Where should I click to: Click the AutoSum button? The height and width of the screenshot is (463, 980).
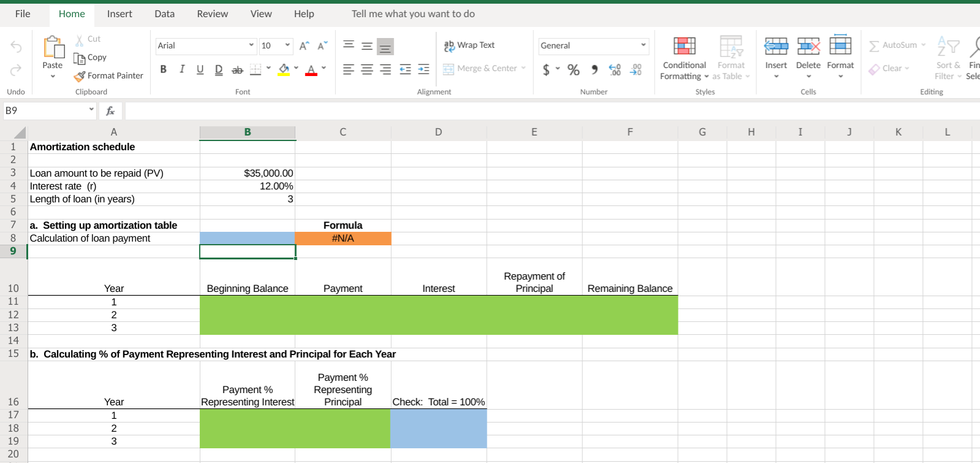897,45
